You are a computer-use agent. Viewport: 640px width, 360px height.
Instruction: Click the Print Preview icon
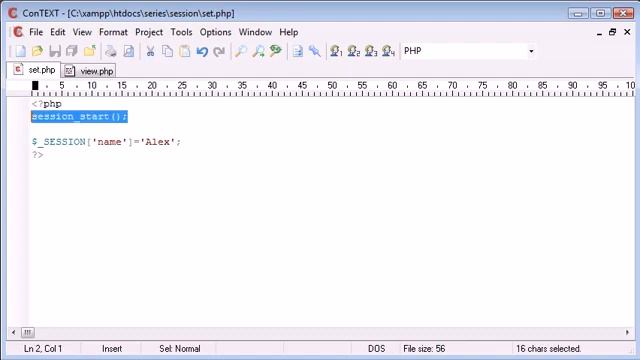(x=129, y=51)
